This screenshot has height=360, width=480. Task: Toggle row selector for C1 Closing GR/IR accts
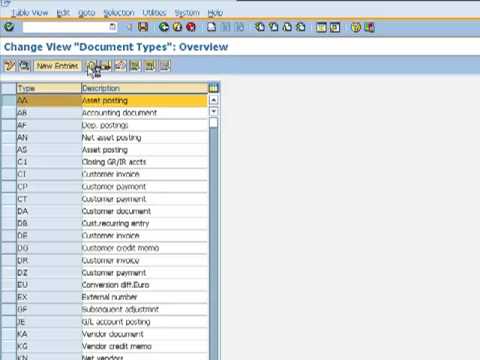tap(8, 162)
